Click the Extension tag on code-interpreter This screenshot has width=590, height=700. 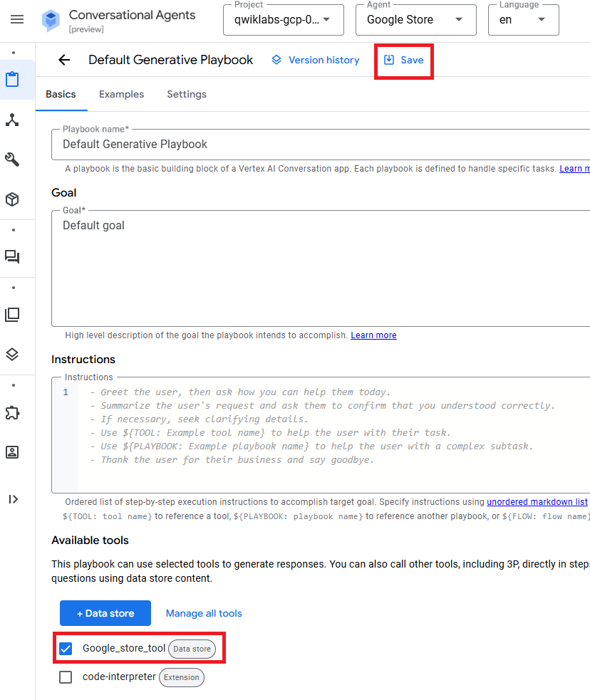point(181,677)
